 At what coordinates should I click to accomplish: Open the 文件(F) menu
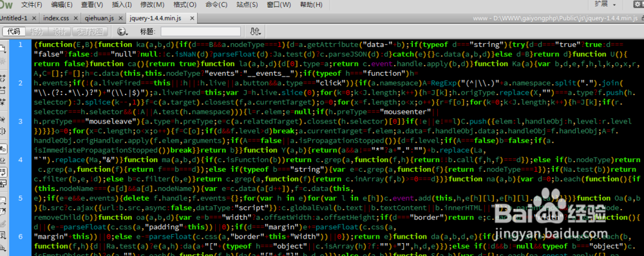click(32, 5)
